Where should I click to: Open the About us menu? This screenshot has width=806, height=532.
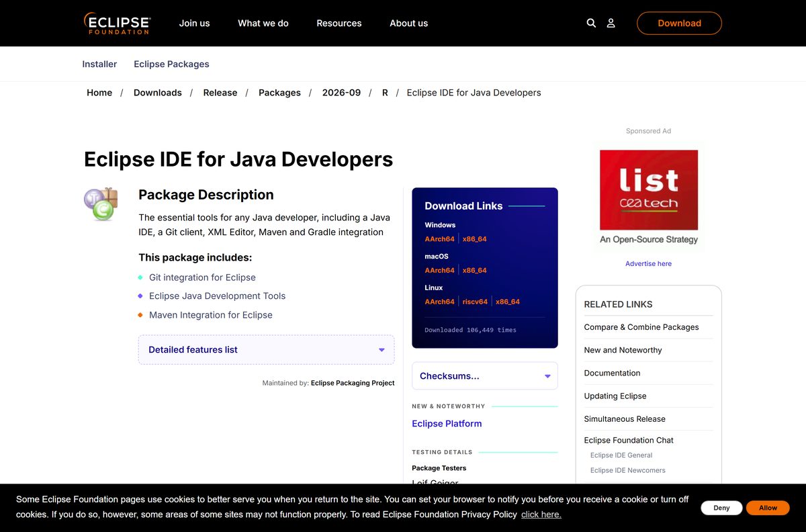[408, 23]
